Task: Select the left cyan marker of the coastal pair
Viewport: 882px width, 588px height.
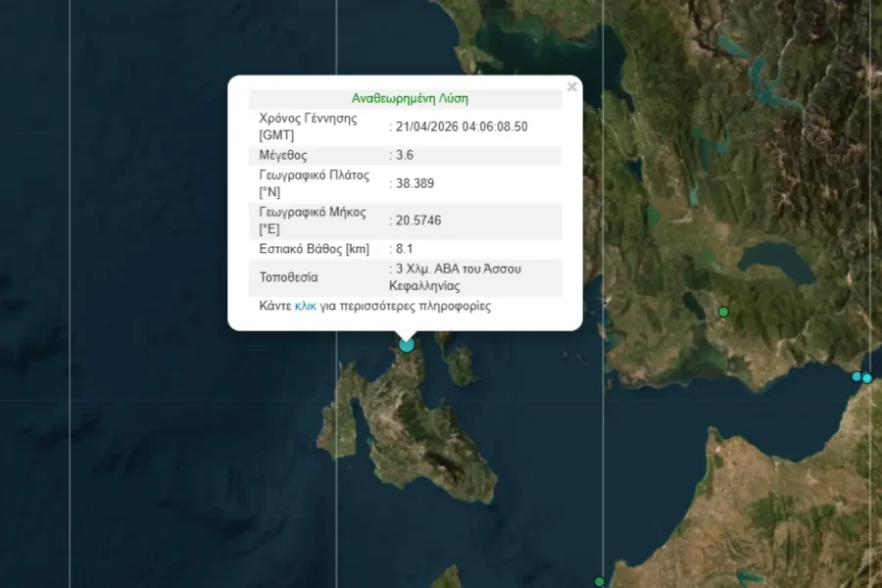Action: pos(857,376)
